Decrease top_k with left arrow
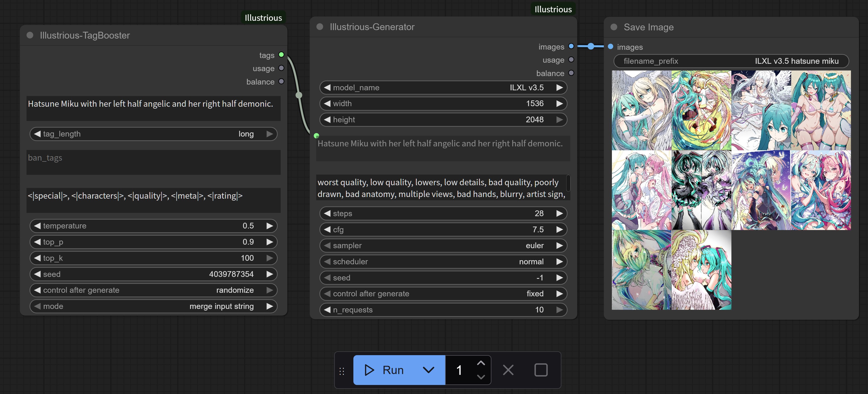The width and height of the screenshot is (868, 394). pyautogui.click(x=37, y=258)
